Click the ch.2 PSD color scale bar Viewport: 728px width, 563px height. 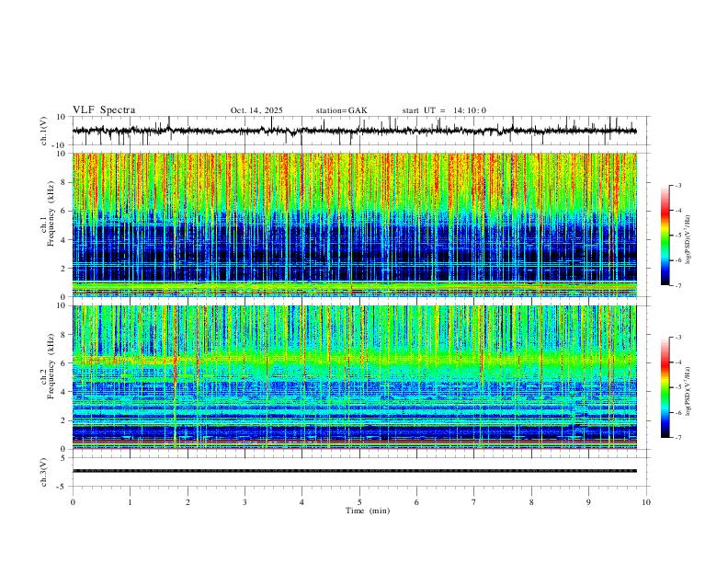[665, 387]
